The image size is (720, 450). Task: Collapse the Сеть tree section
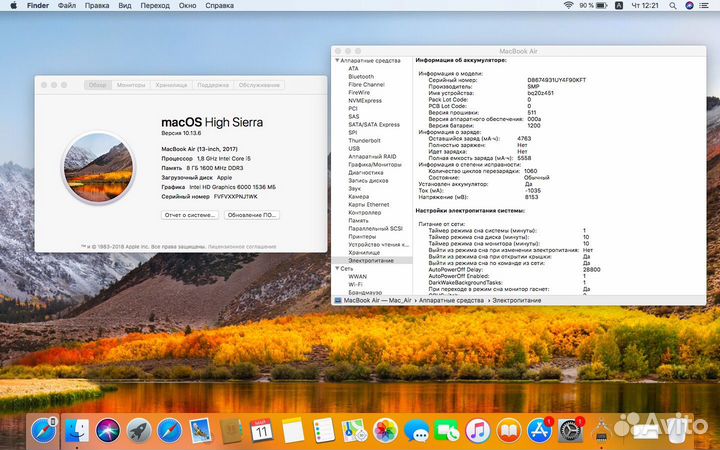pos(337,268)
